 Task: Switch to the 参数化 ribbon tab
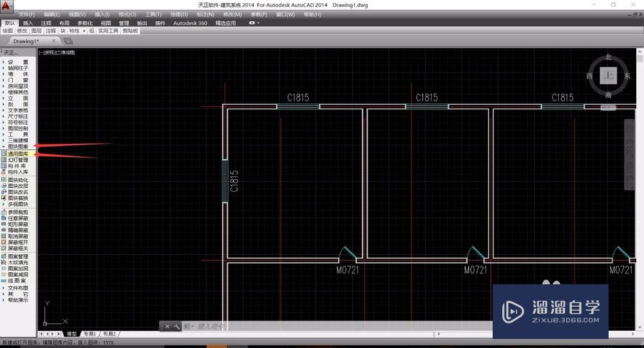85,23
